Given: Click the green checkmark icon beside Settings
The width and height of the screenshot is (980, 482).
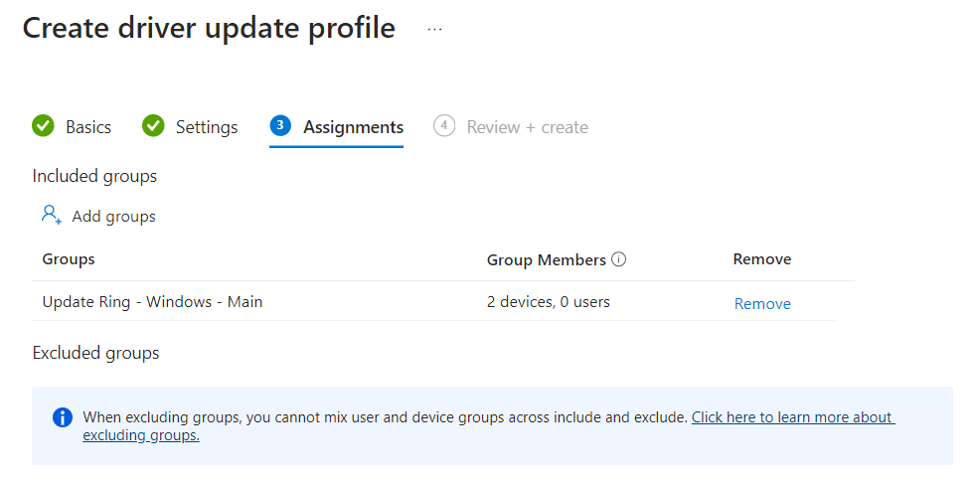Looking at the screenshot, I should 153,126.
